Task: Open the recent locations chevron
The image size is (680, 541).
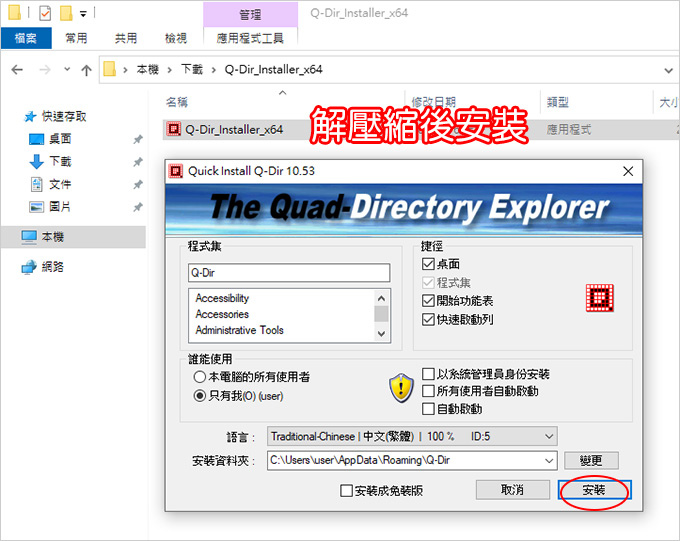Action: [67, 69]
